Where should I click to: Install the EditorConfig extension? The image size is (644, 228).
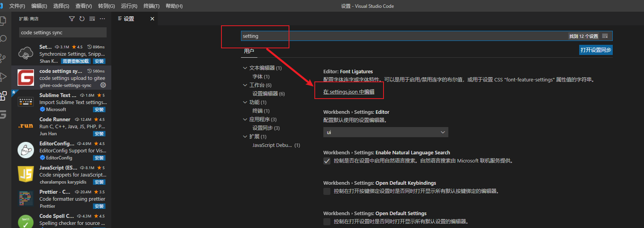[99, 158]
